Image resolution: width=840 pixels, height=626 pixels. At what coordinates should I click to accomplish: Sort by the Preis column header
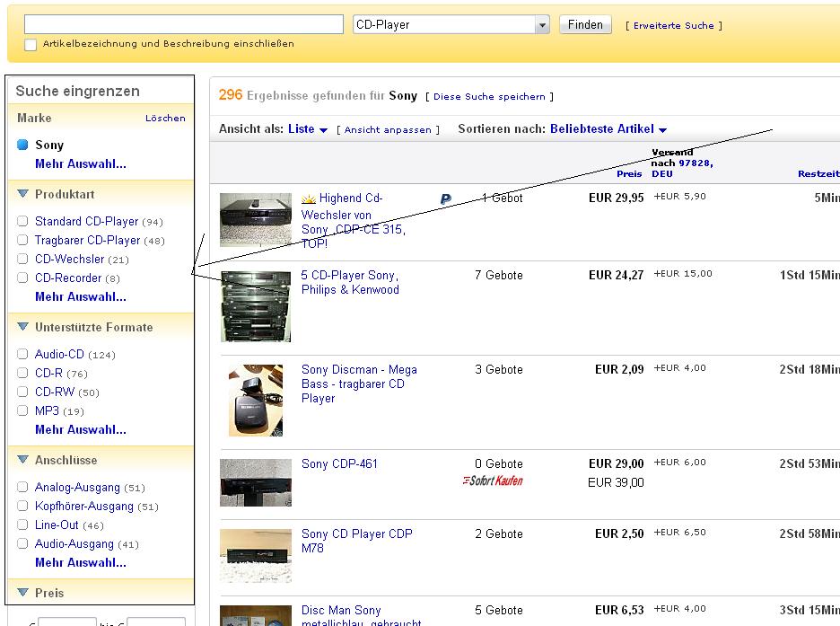click(629, 173)
